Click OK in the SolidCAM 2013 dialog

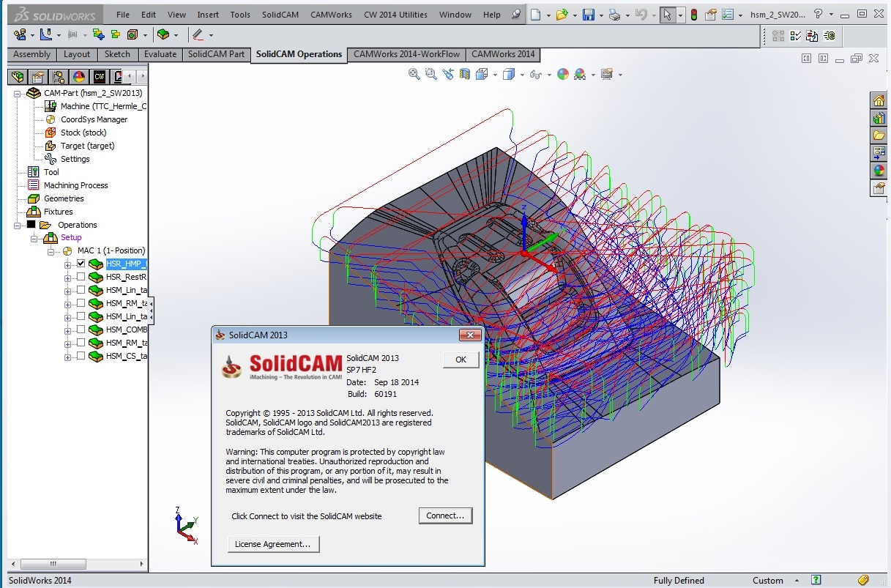coord(461,360)
